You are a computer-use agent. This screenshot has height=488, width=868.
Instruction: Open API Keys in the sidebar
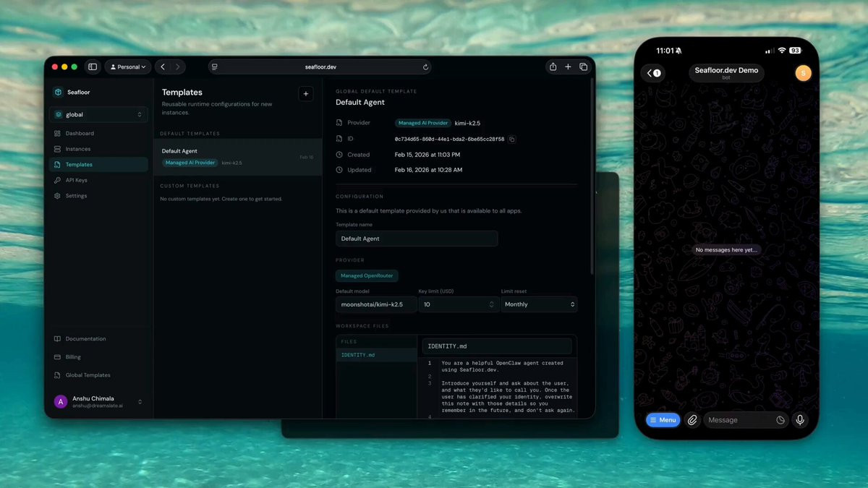tap(98, 180)
